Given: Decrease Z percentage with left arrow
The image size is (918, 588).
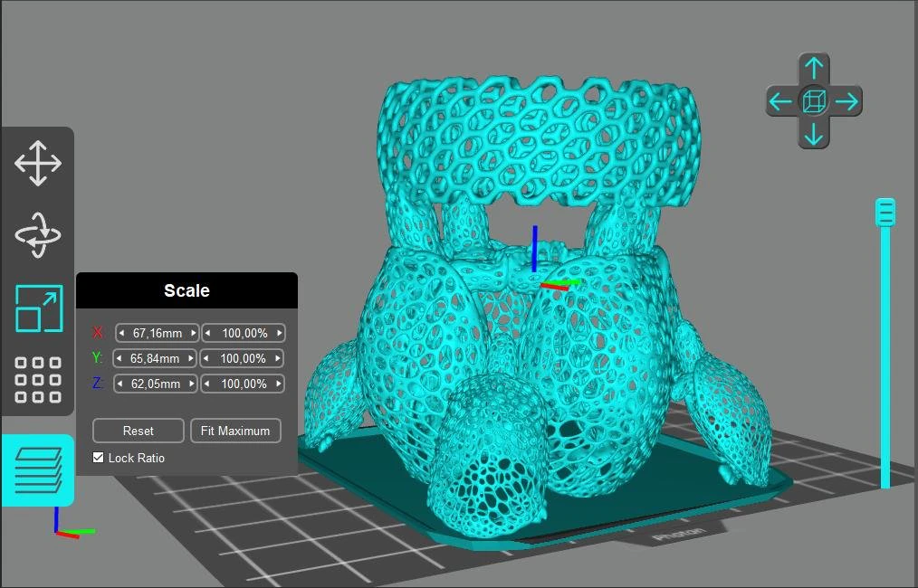Looking at the screenshot, I should pyautogui.click(x=206, y=384).
